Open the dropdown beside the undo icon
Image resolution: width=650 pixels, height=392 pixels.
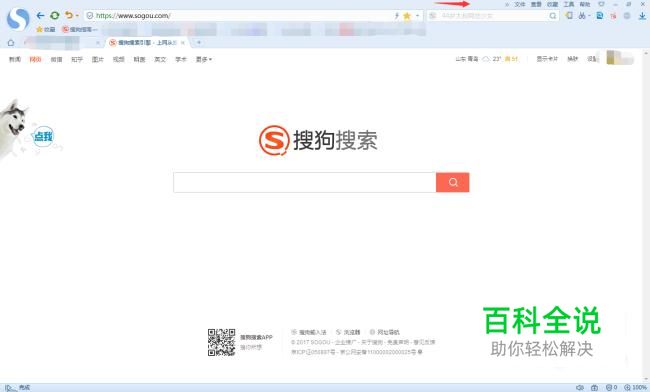77,16
